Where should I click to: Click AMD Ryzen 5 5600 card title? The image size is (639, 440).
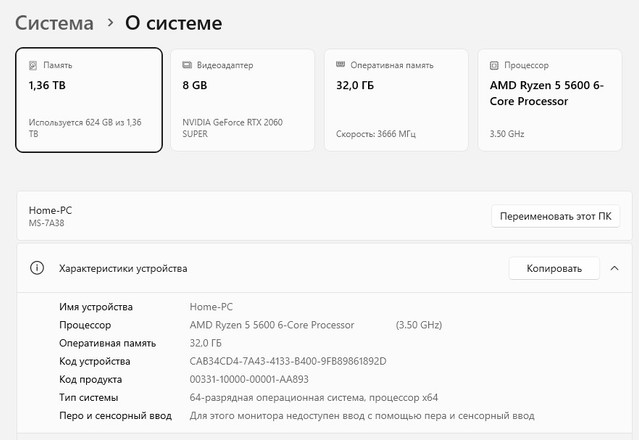click(546, 93)
